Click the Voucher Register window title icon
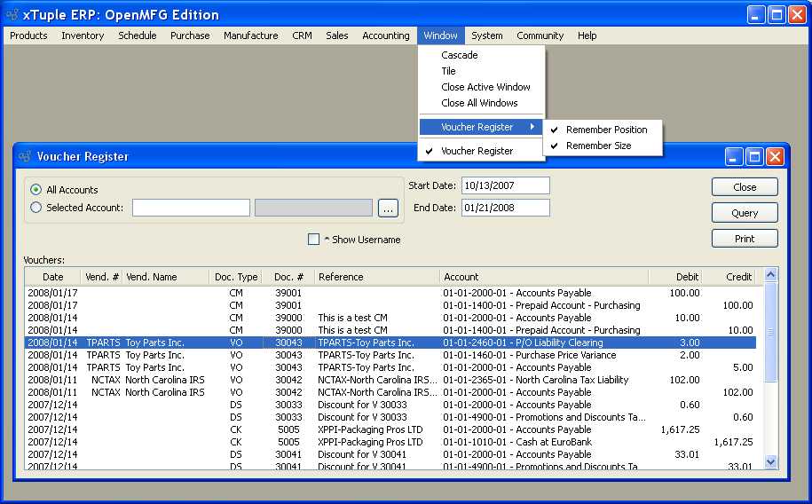 pyautogui.click(x=23, y=157)
